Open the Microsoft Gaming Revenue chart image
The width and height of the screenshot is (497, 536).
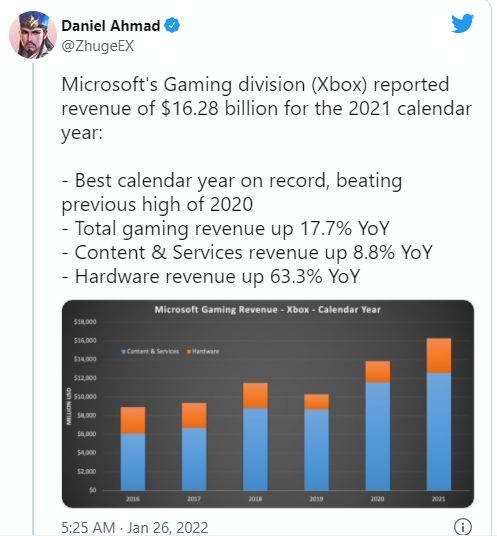pos(268,404)
